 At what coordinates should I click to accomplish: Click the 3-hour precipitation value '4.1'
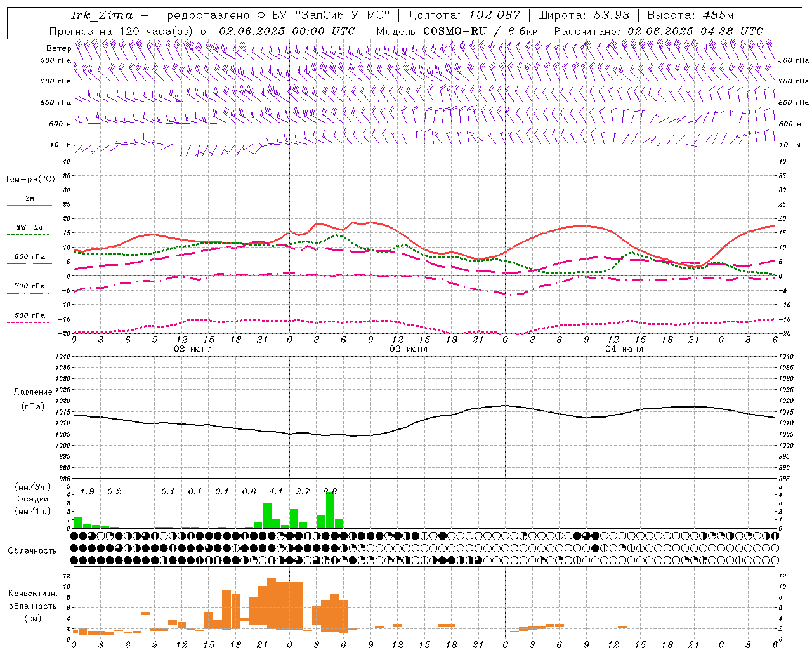tap(276, 491)
